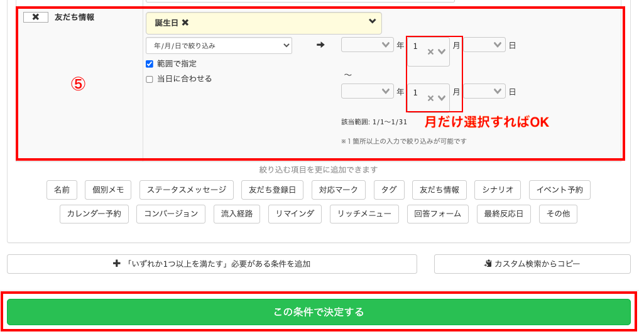Click the ※1箇所以上の入力で絞り込みが可能です note

404,141
